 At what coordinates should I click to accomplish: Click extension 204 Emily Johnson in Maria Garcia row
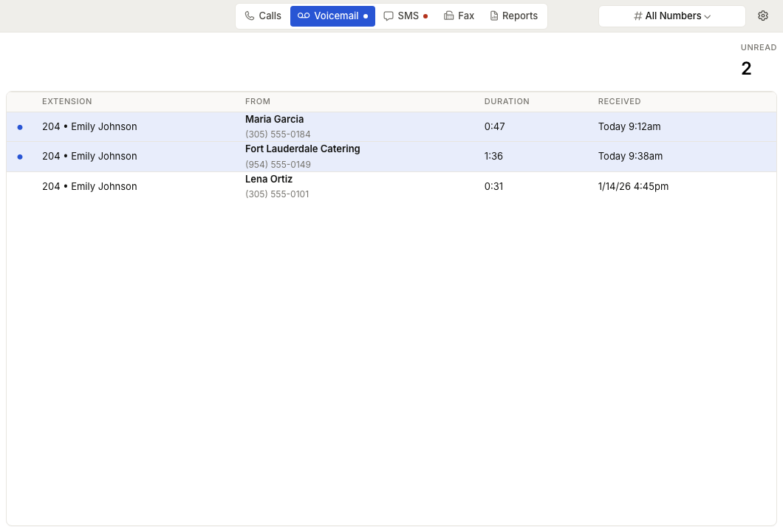click(x=89, y=126)
